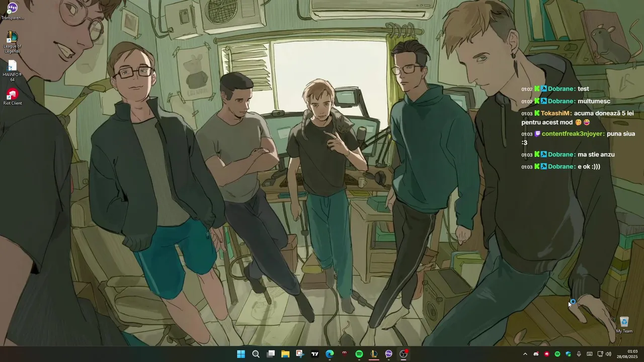Viewport: 644px width, 362px height.
Task: Open Discord from the system tray
Action: [536, 354]
